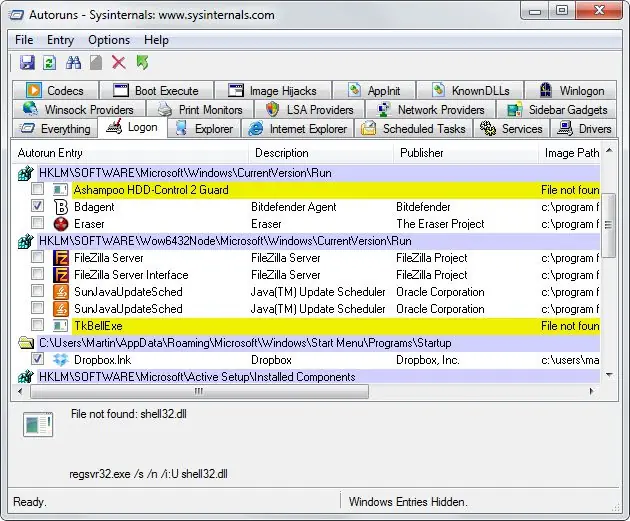
Task: Click the Description column header
Action: tap(282, 153)
